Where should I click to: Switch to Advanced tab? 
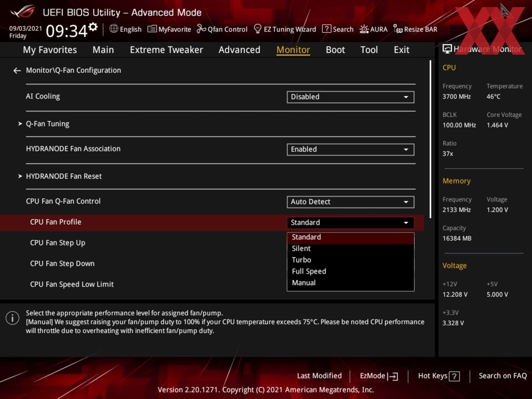click(x=239, y=50)
